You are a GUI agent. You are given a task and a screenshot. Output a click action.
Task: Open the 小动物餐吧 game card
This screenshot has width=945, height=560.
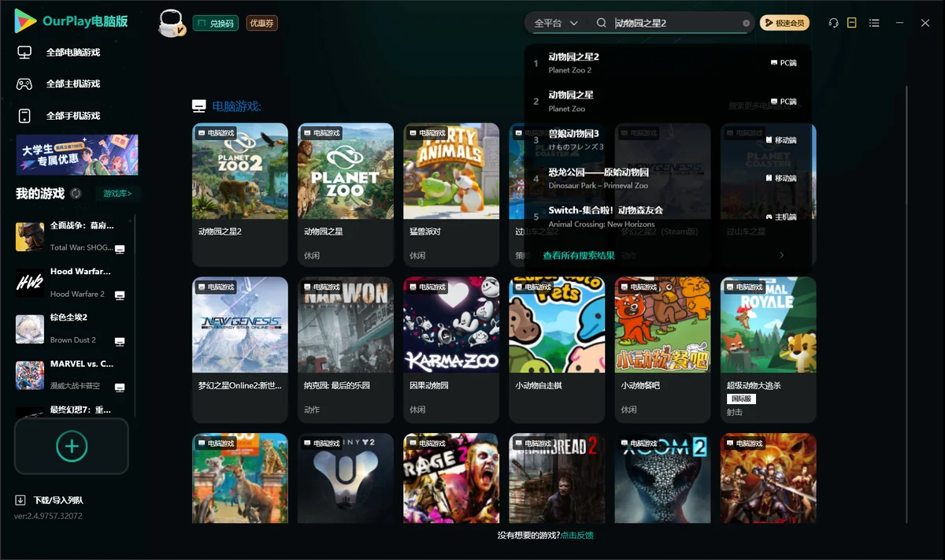663,350
